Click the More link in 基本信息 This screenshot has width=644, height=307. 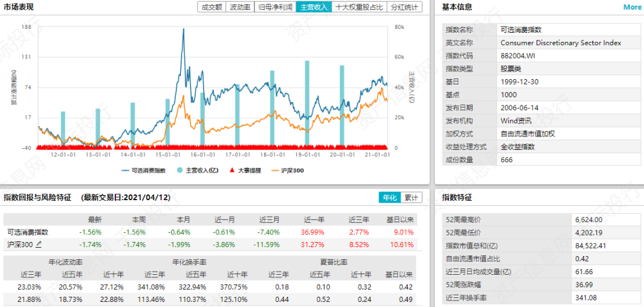click(x=632, y=7)
